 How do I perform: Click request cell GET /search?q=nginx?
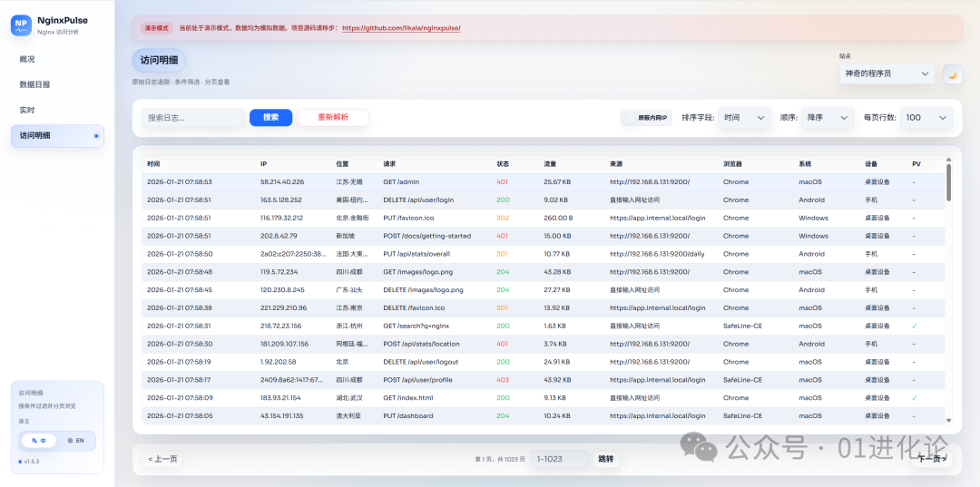416,326
